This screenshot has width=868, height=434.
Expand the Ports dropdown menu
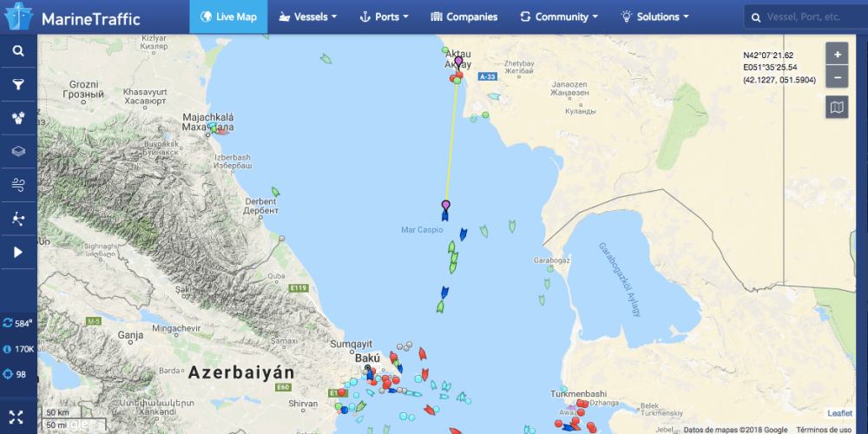[385, 16]
